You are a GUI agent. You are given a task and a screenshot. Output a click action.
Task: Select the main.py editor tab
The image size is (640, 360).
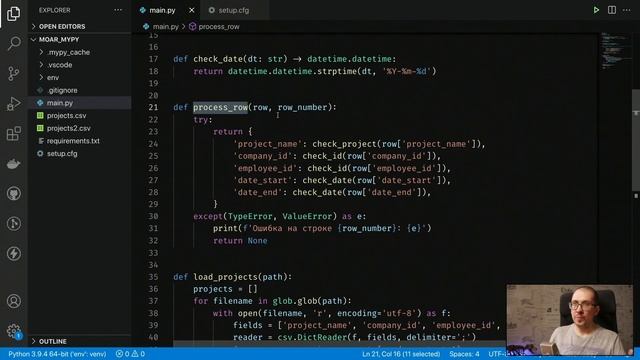[167, 10]
